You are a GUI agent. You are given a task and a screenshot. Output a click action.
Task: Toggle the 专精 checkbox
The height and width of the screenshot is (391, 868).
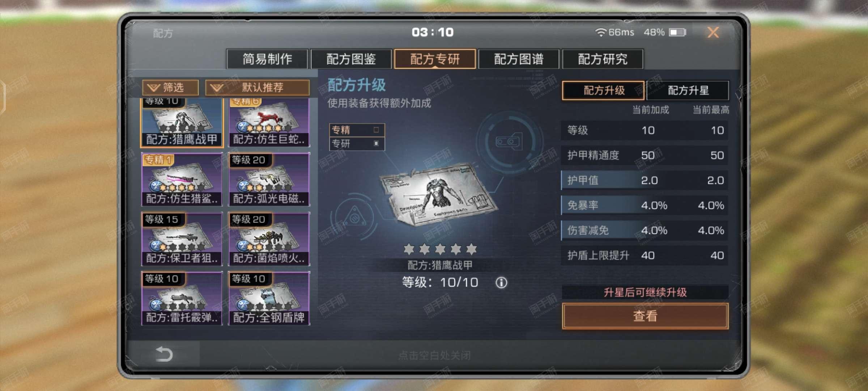[376, 130]
